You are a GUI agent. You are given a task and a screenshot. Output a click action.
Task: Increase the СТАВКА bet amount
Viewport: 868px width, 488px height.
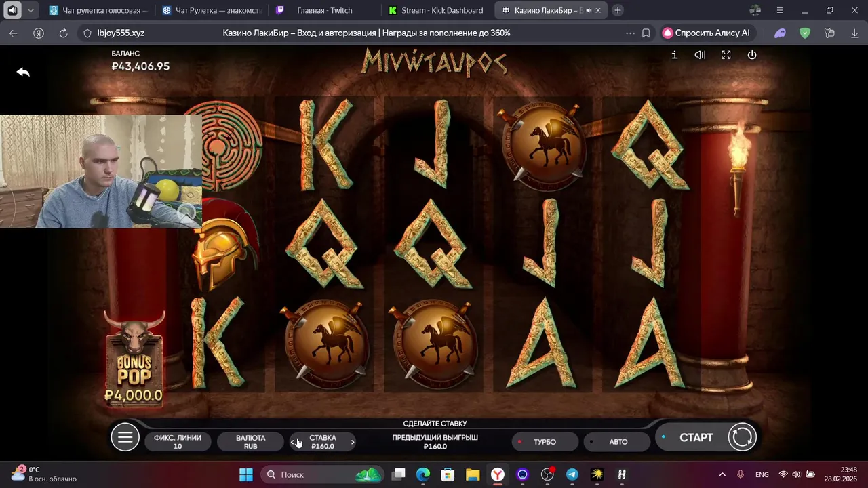pos(353,442)
